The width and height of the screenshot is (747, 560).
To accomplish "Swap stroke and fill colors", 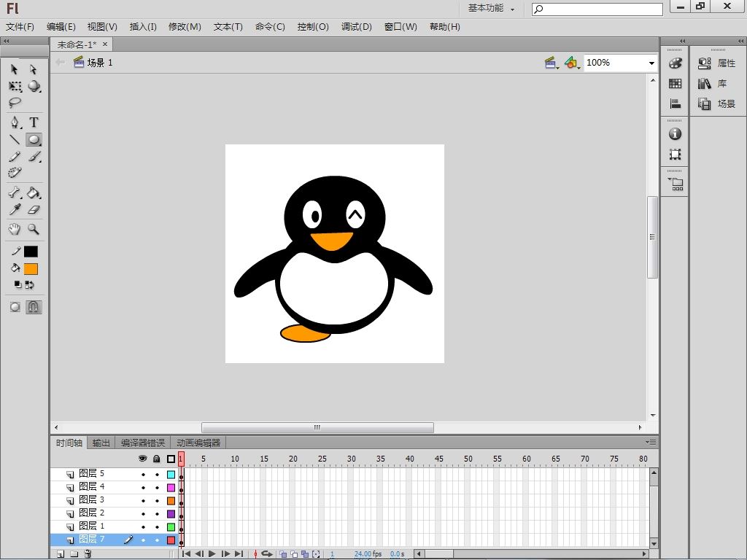I will [29, 285].
